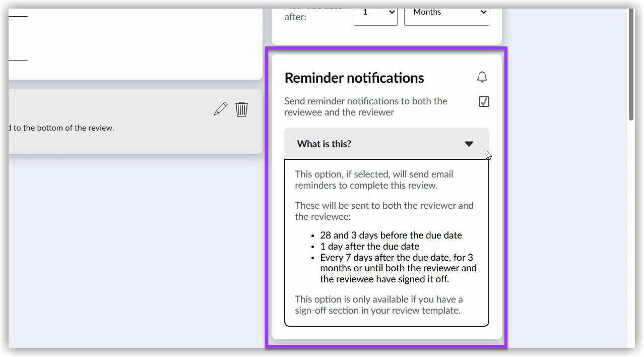Click the trash can delete icon
This screenshot has width=644, height=357.
click(241, 109)
